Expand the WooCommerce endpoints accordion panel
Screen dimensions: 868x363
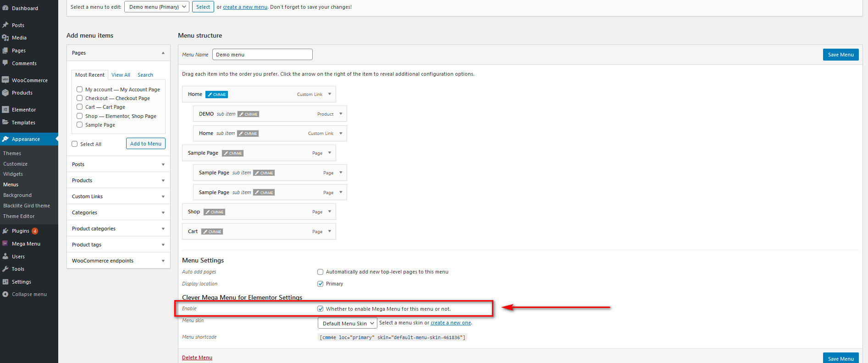point(118,261)
